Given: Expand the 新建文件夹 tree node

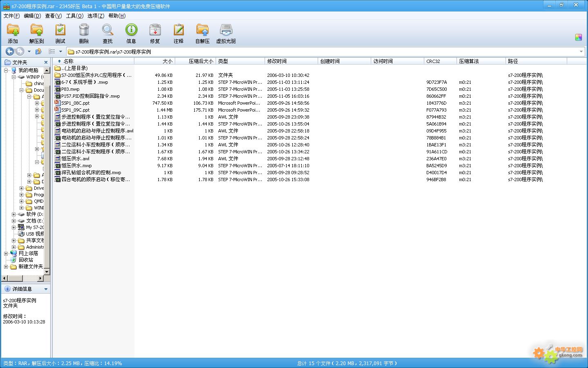Looking at the screenshot, I should pos(6,267).
